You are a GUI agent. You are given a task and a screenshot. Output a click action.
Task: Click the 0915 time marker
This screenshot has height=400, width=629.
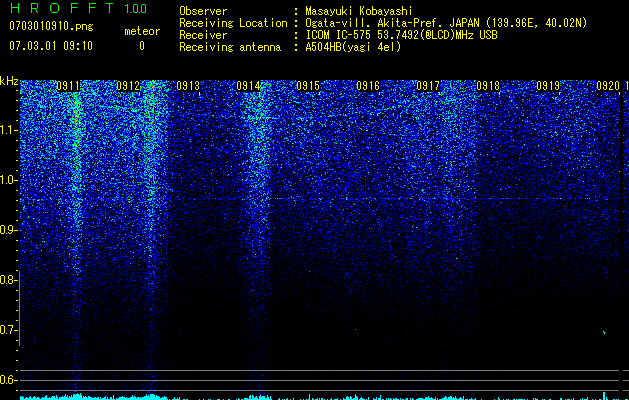[x=308, y=86]
